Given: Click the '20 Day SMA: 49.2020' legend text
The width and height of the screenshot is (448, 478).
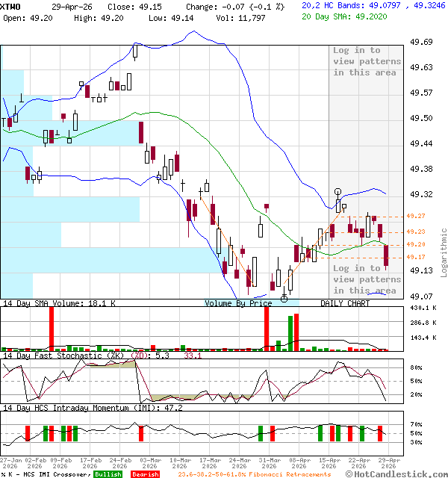Looking at the screenshot, I should coord(344,16).
